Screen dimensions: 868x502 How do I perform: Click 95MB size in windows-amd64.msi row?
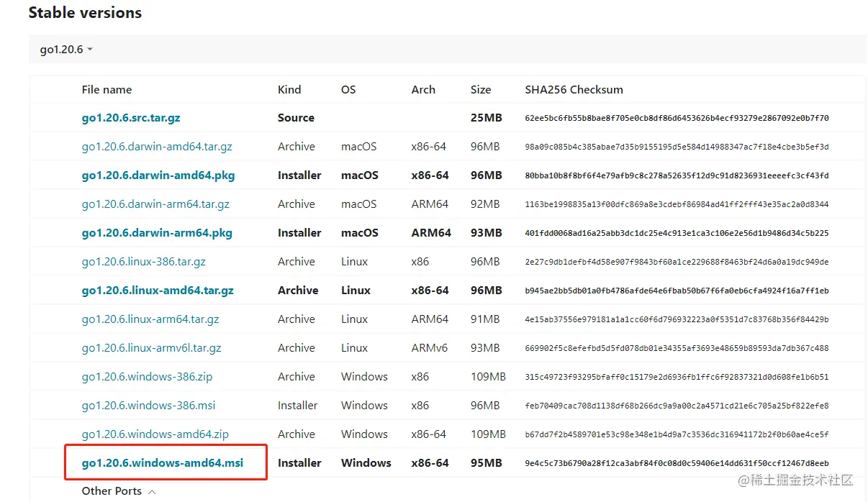tap(487, 463)
